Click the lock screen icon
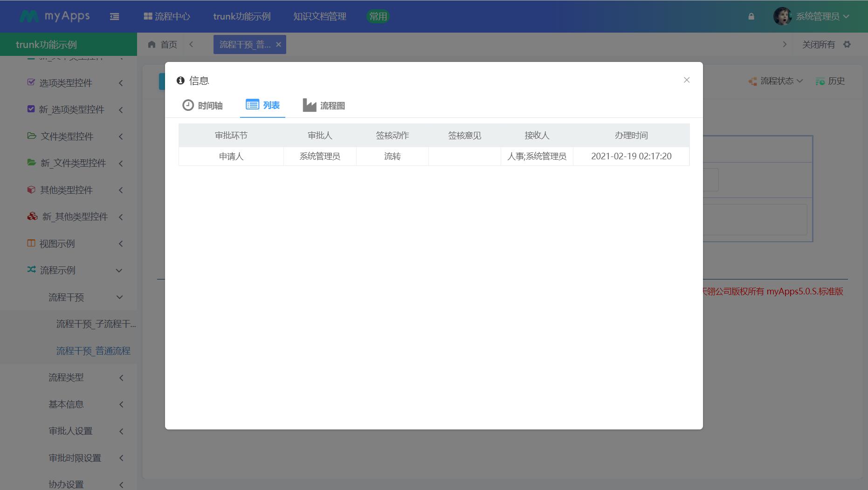 (751, 16)
